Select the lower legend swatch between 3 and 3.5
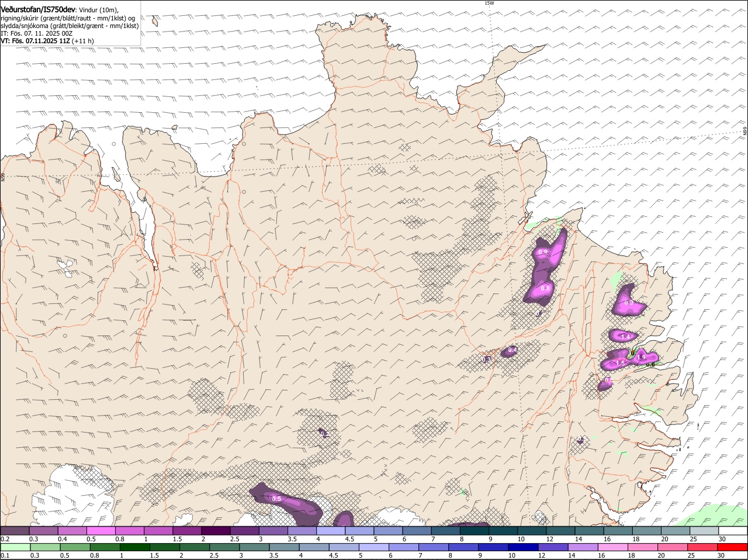748x560 pixels. click(255, 548)
